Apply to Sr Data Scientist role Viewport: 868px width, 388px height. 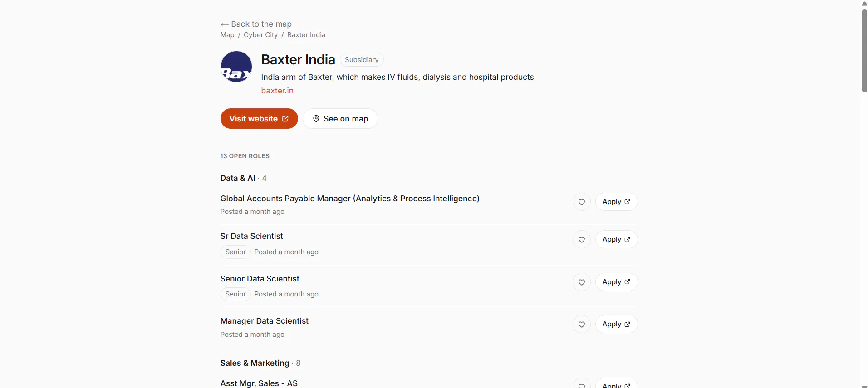click(x=616, y=239)
